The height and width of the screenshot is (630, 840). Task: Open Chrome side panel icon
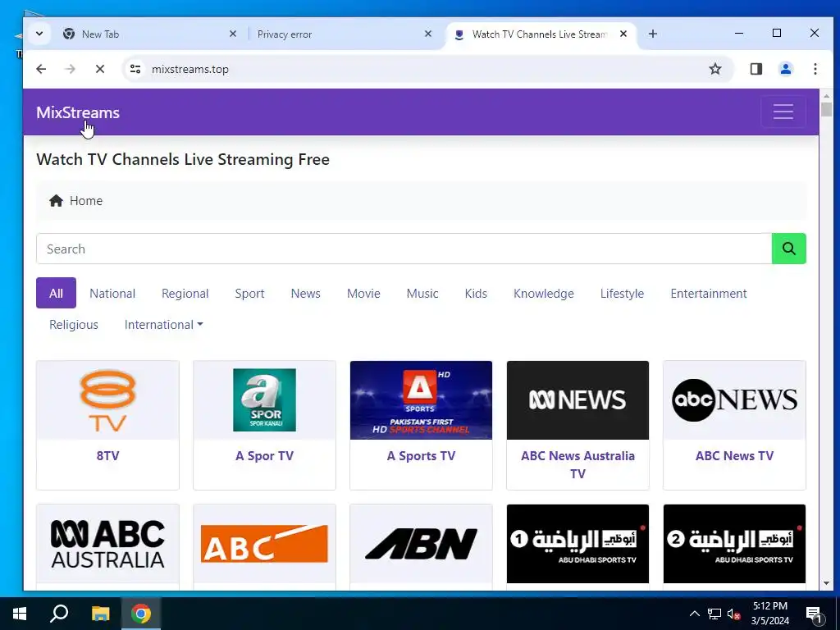(756, 69)
